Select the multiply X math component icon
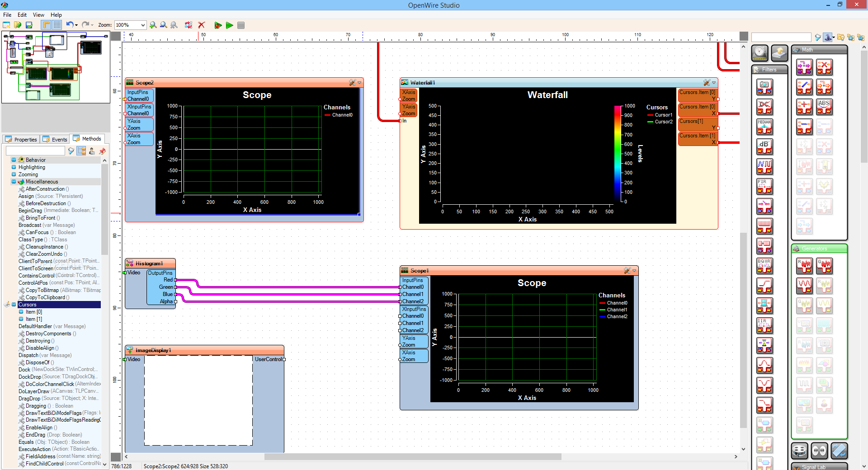Screen dimensions: 868x470 point(824,67)
